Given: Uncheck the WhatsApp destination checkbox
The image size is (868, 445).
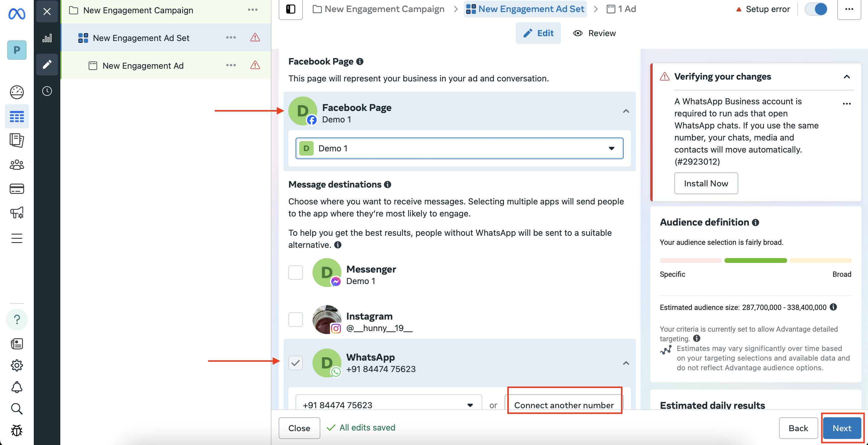Looking at the screenshot, I should pos(296,363).
